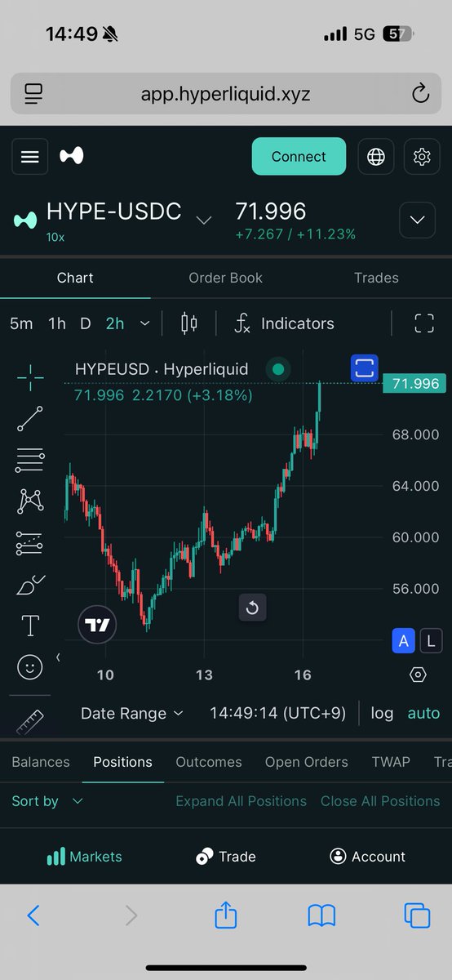Open the Sort by dropdown
The image size is (452, 980).
[47, 801]
